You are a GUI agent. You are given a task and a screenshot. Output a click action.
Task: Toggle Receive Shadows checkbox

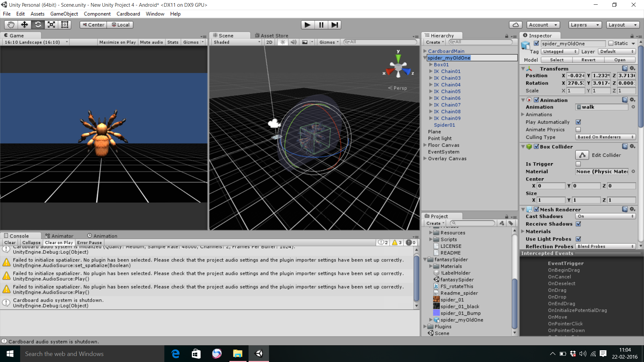(x=578, y=224)
